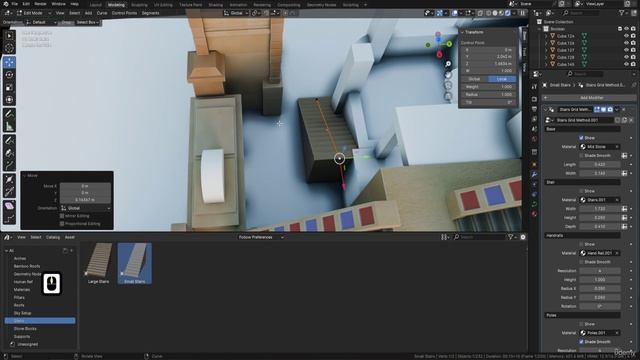640x360 pixels.
Task: Toggle visibility eye for Cube.127
Action: click(x=626, y=50)
